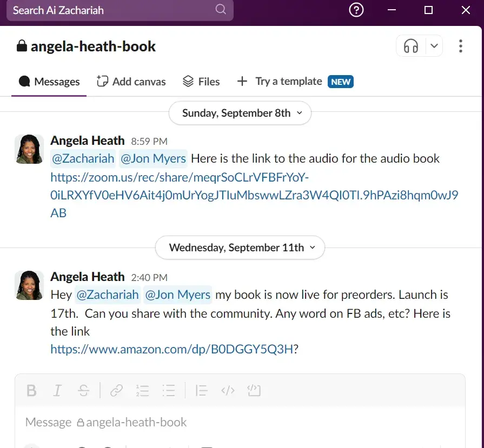Click the message input for angela-heath-book
Image resolution: width=484 pixels, height=448 pixels.
(x=216, y=422)
